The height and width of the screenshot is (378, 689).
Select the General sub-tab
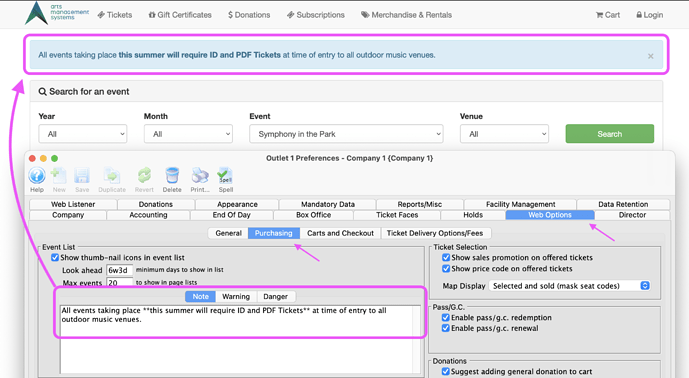point(228,233)
